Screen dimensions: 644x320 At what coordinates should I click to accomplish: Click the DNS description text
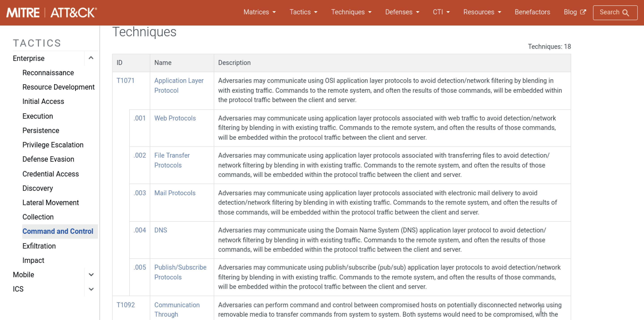coord(382,240)
